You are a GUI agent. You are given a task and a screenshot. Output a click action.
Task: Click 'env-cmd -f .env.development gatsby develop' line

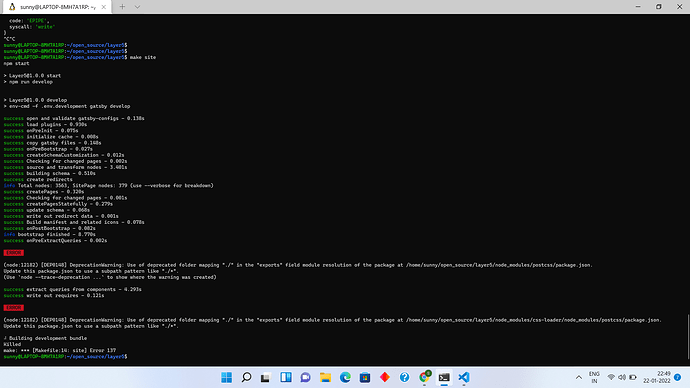tap(67, 106)
